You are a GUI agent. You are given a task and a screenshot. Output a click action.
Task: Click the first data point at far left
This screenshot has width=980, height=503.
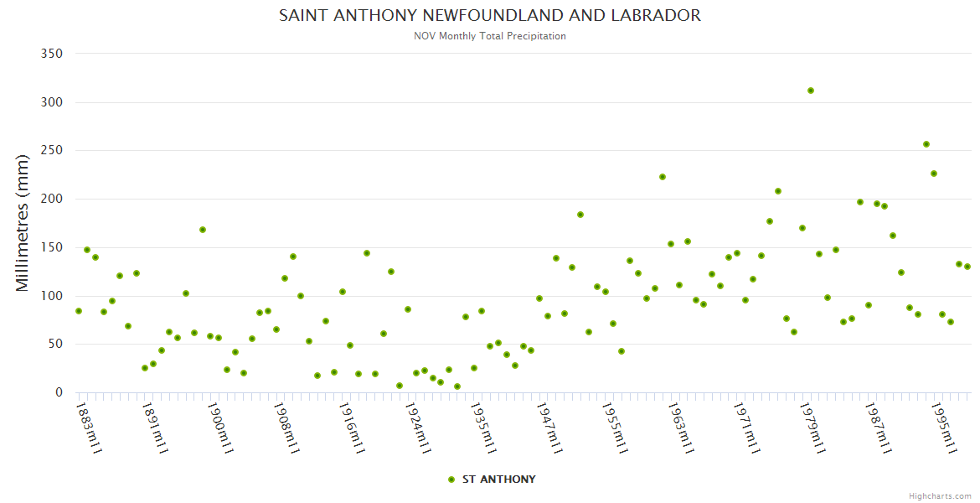[79, 311]
